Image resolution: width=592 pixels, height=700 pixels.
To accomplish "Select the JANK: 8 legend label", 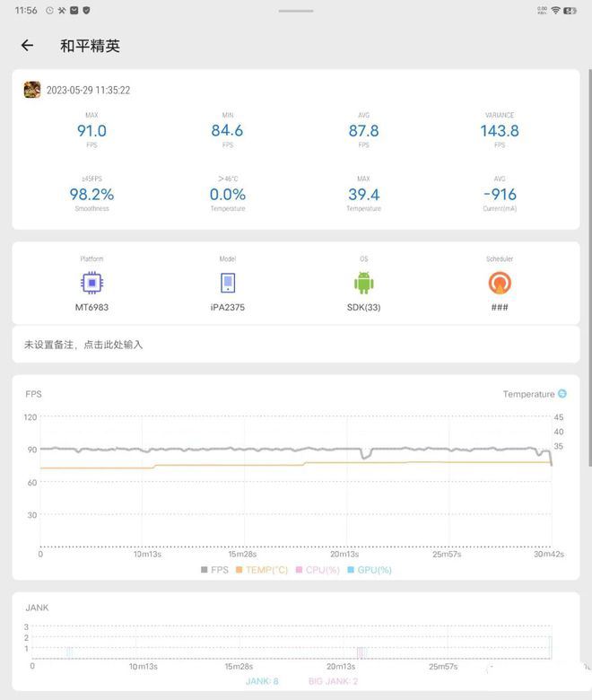I will click(x=262, y=681).
